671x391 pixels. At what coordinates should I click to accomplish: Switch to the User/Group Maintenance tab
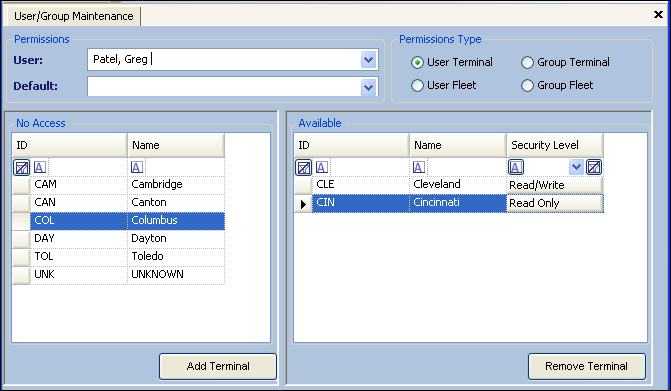tap(74, 16)
